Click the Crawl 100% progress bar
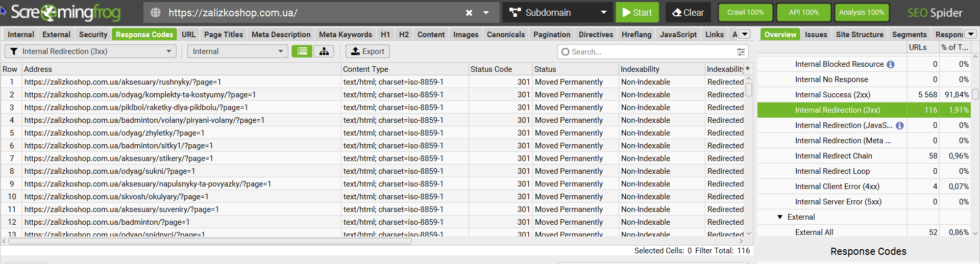Image resolution: width=980 pixels, height=264 pixels. [745, 13]
